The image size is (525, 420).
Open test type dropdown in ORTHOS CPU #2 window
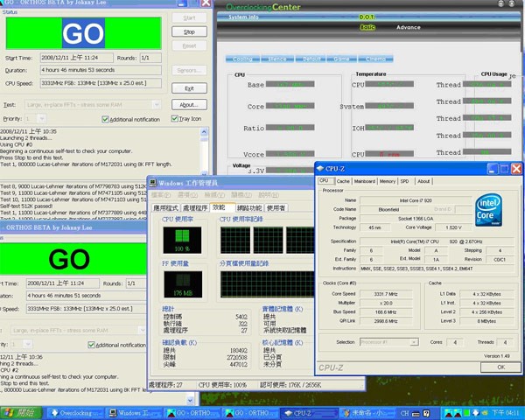(142, 330)
